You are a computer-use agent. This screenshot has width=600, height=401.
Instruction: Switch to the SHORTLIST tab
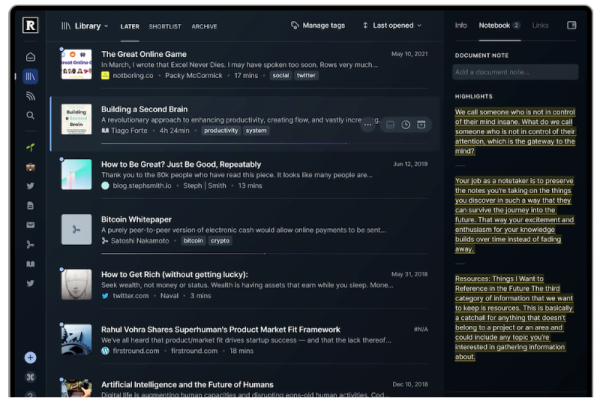click(165, 26)
